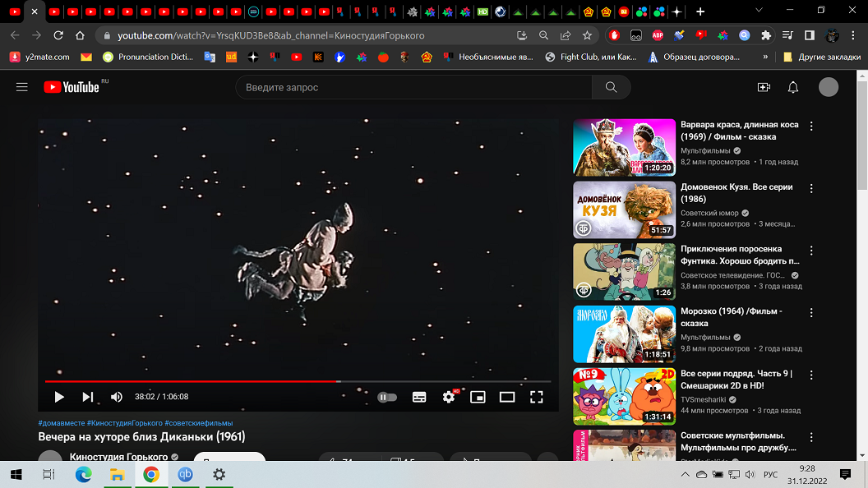Click the YouTube search magnifier button

click(612, 87)
